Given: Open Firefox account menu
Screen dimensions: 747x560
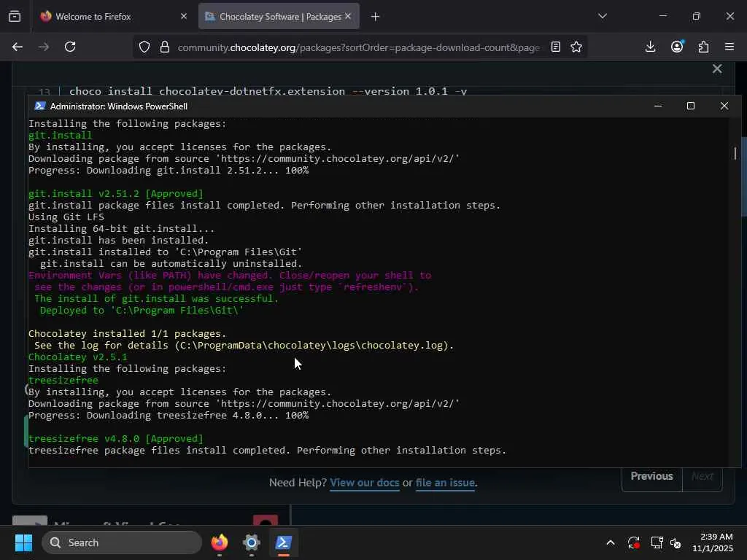Looking at the screenshot, I should point(677,47).
